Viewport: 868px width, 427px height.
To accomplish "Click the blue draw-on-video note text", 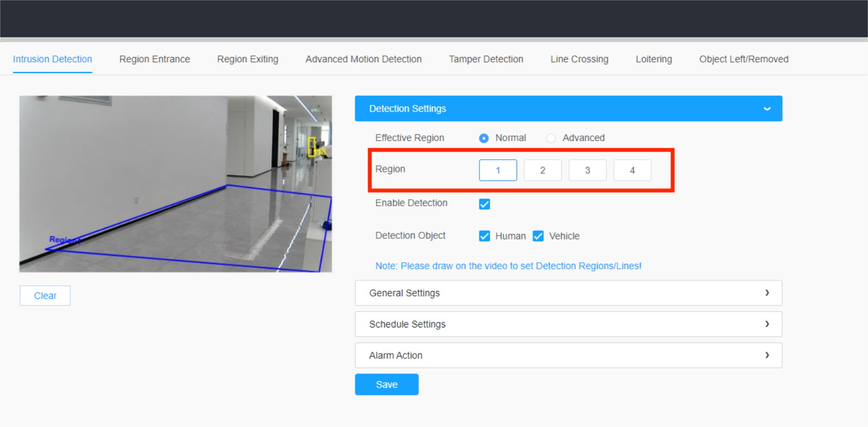I will point(508,266).
